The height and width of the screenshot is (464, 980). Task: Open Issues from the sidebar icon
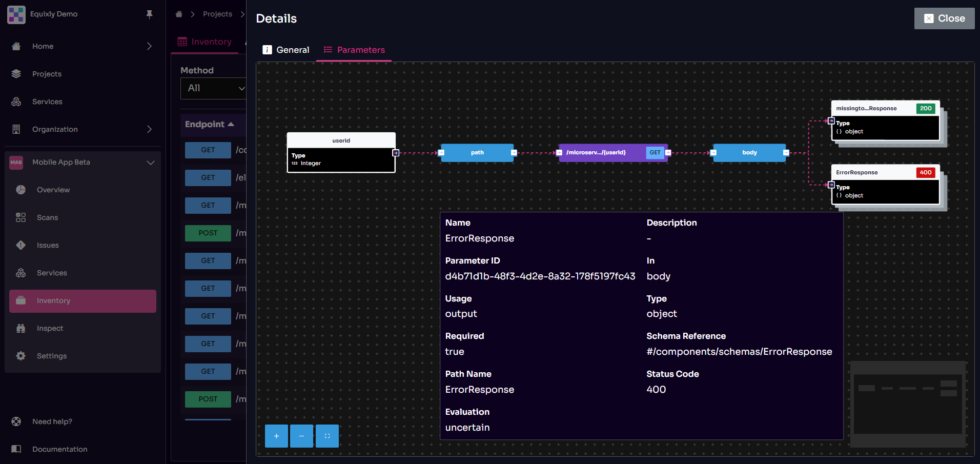[21, 245]
